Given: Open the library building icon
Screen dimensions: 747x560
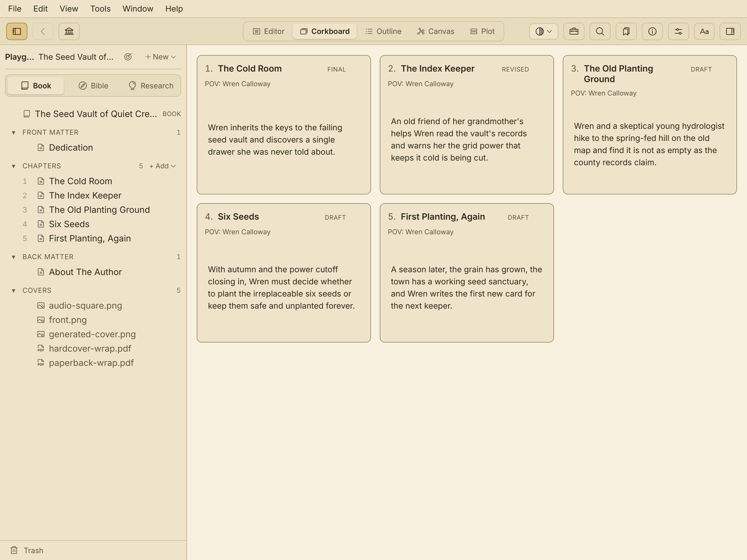Looking at the screenshot, I should [x=69, y=31].
